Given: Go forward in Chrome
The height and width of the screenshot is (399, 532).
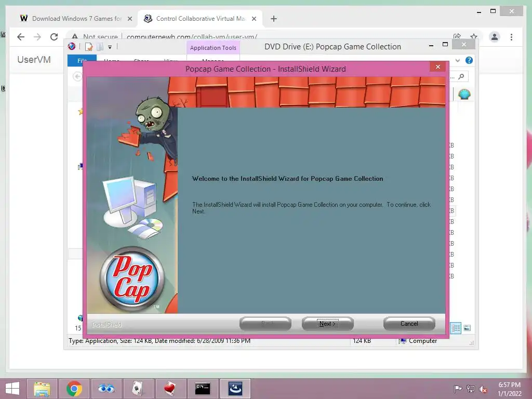Looking at the screenshot, I should [37, 37].
